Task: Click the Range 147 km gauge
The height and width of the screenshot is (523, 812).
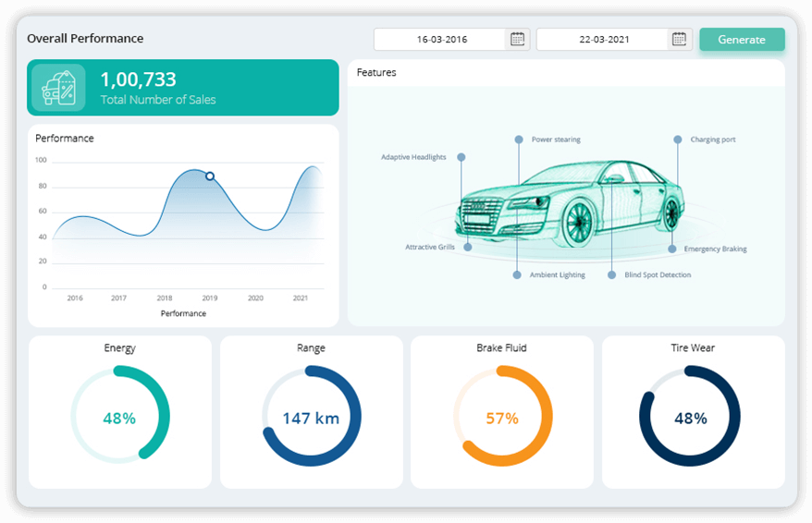Action: 311,417
